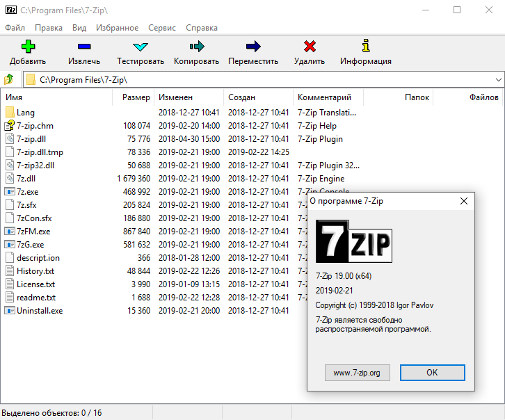Click the 7zG.exe program icon
The image size is (505, 420).
point(10,244)
